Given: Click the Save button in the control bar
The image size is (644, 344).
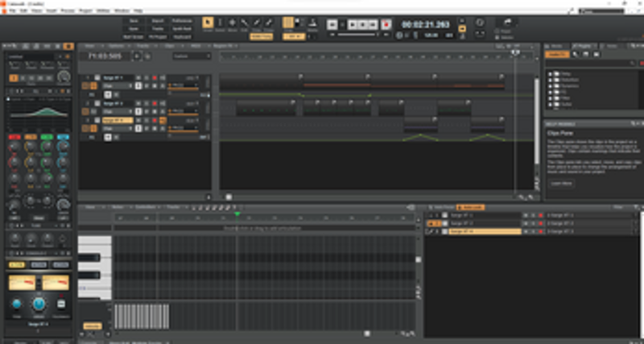Looking at the screenshot, I should coord(134,21).
